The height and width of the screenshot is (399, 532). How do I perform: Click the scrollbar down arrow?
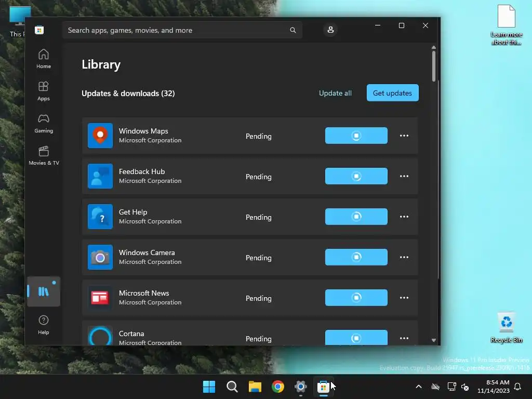click(434, 340)
